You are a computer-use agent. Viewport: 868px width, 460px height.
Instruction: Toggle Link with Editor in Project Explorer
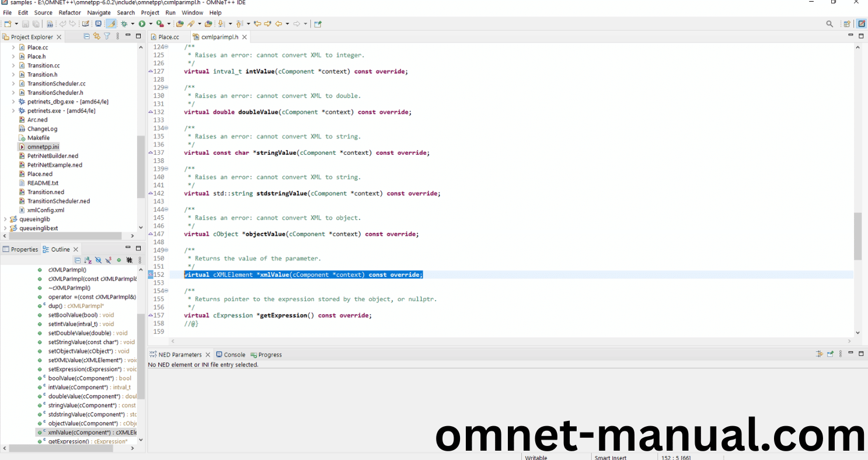pos(97,36)
